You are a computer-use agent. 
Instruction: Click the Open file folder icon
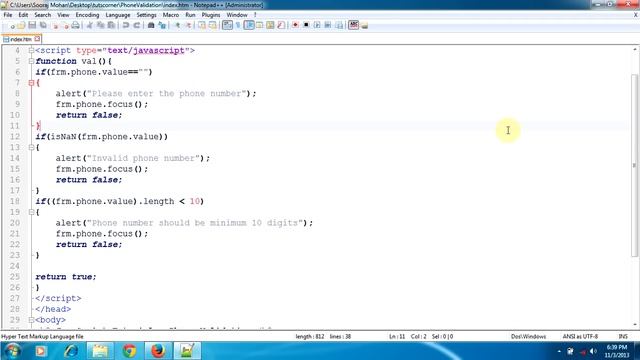pyautogui.click(x=22, y=25)
